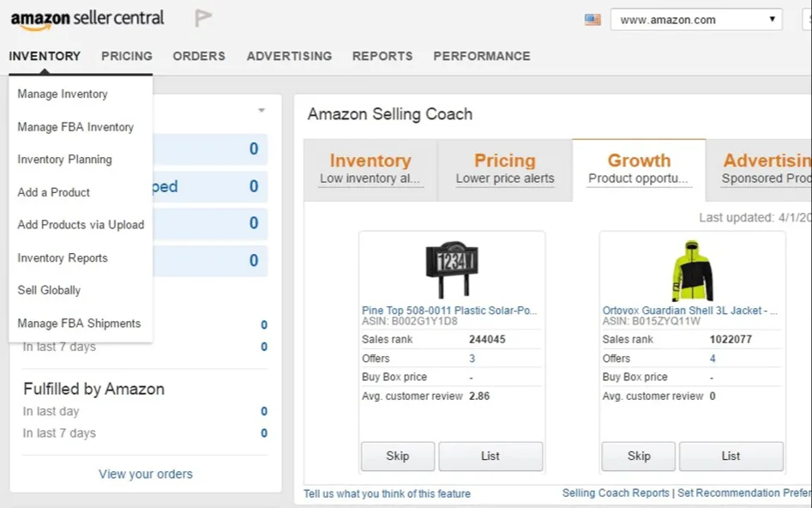The image size is (812, 508).
Task: Collapse the left orders panel arrow
Action: coord(262,110)
